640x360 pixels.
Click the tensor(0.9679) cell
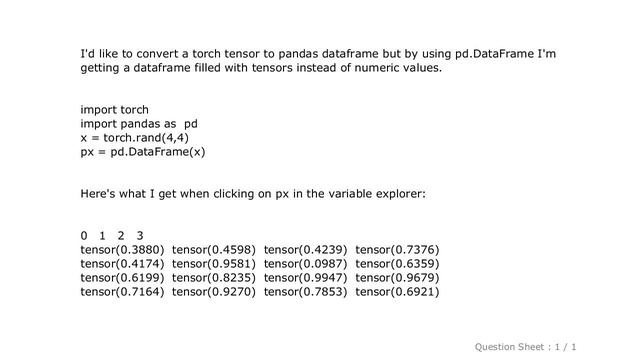pos(397,278)
